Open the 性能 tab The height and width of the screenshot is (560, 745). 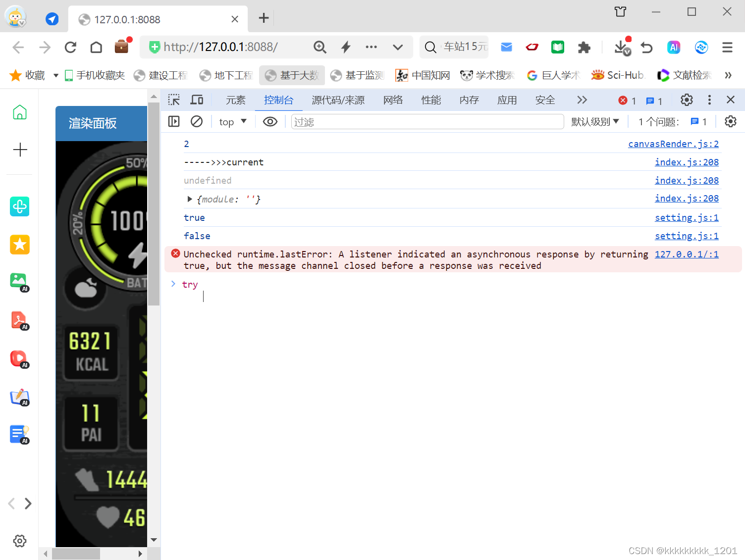(431, 100)
